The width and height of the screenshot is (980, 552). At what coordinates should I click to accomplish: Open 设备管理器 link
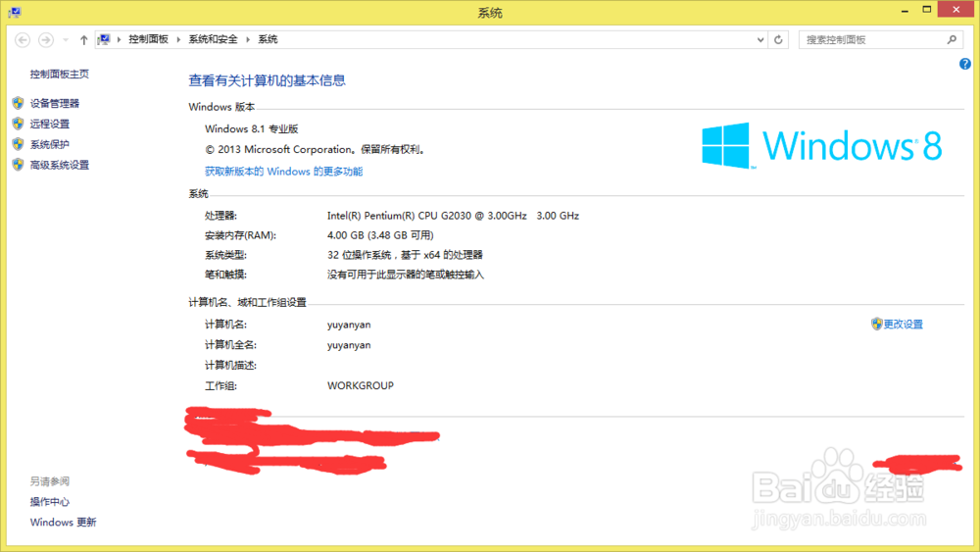pyautogui.click(x=55, y=103)
